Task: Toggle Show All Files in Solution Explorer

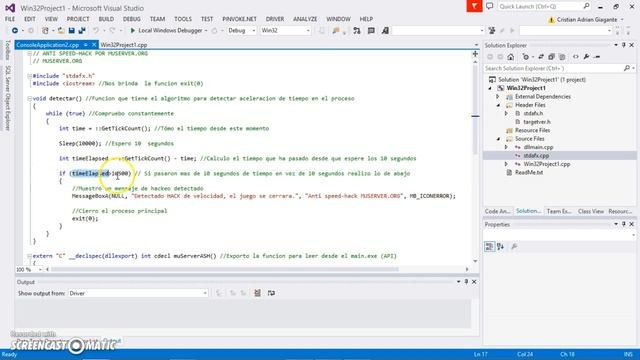Action: [x=562, y=57]
